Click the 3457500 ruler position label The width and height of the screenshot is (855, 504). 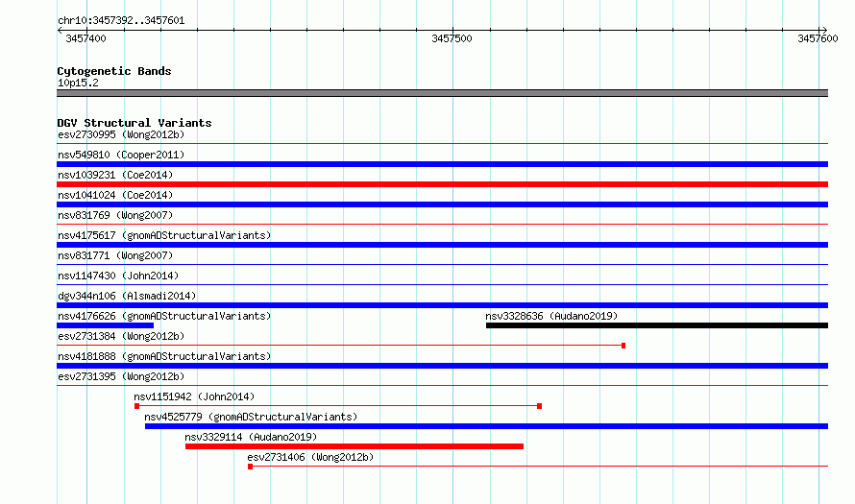tap(452, 38)
